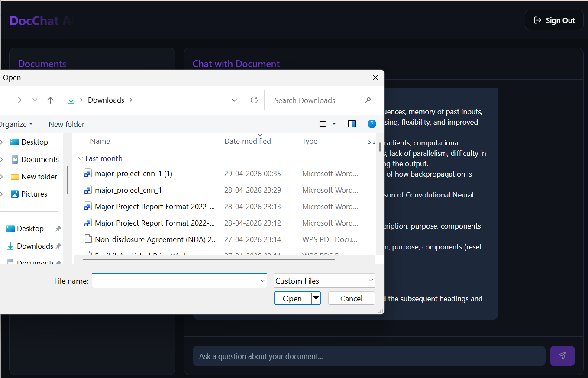Click the navigation pane vertical scrollbar
This screenshot has width=588, height=378.
point(67,179)
